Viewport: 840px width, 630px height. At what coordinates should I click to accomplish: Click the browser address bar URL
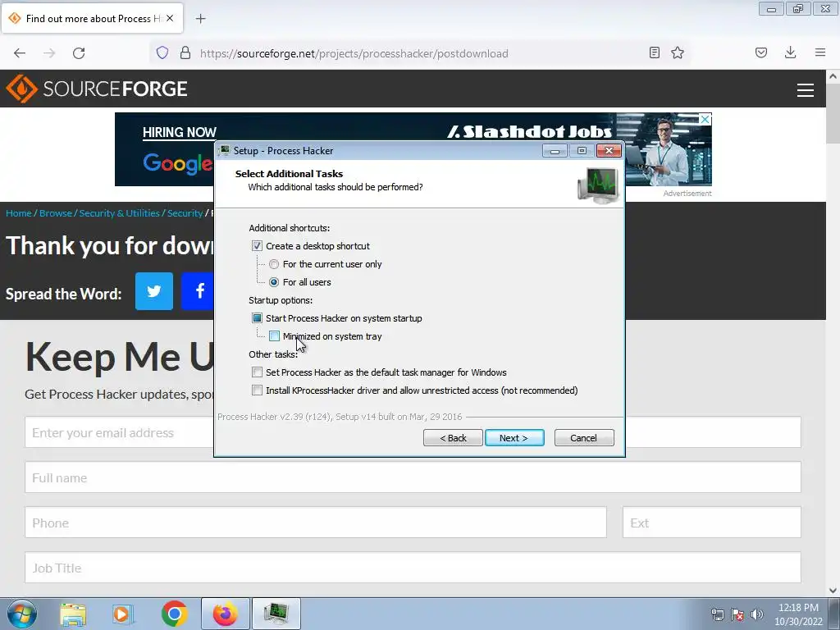(354, 53)
